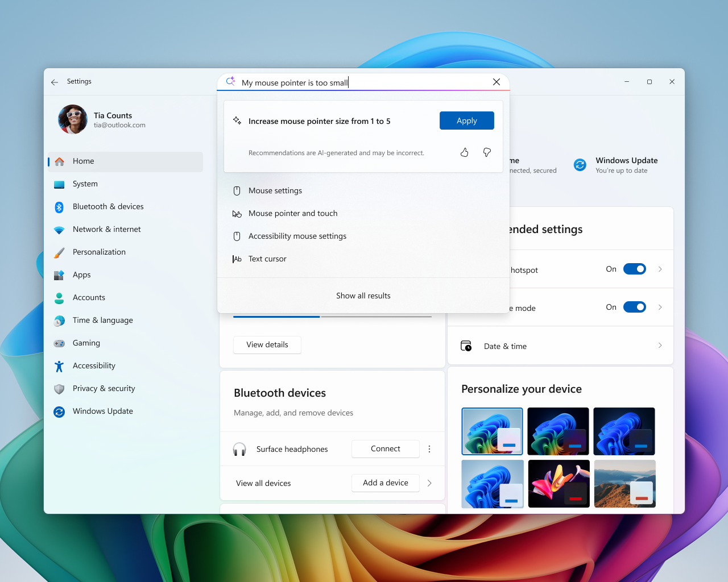This screenshot has width=728, height=582.
Task: Click Add a device button
Action: click(x=386, y=483)
